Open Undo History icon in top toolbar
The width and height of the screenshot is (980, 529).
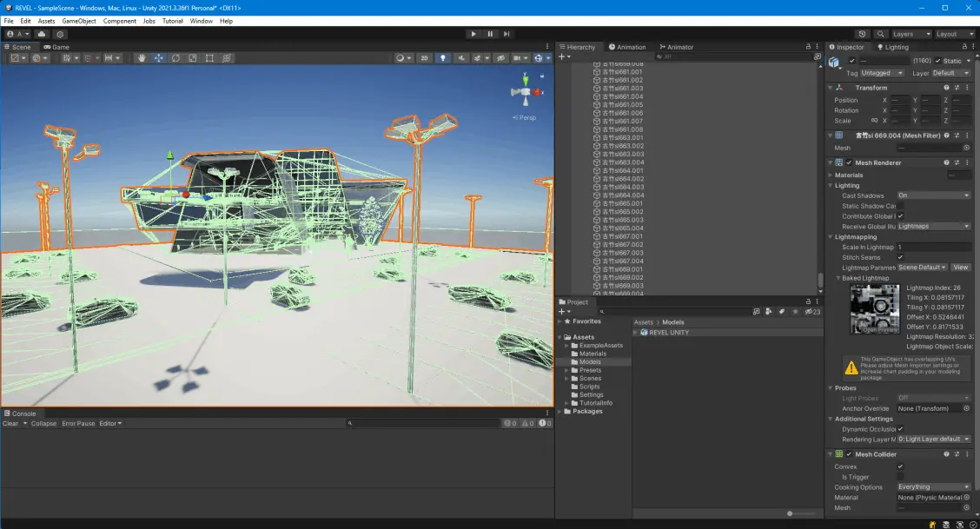863,34
